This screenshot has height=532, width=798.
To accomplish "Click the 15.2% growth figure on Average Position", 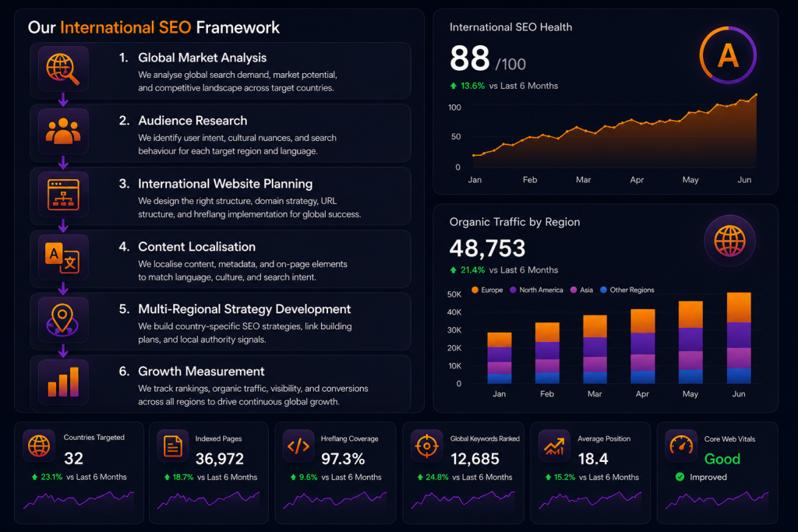I will 564,477.
